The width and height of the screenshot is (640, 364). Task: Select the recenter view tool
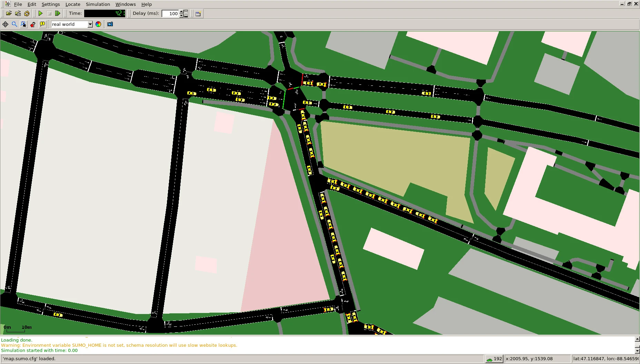click(x=5, y=24)
